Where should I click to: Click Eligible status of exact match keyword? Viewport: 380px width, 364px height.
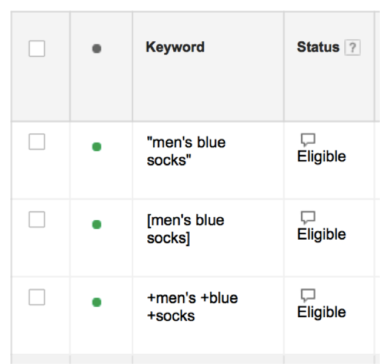(321, 234)
